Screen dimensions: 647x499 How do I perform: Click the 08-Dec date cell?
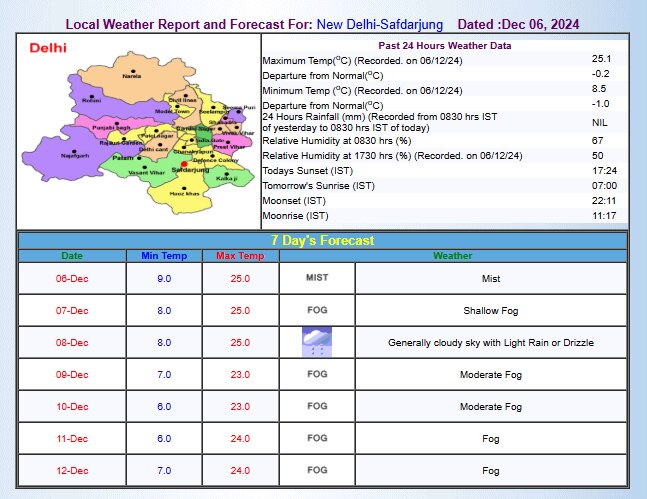click(x=72, y=342)
